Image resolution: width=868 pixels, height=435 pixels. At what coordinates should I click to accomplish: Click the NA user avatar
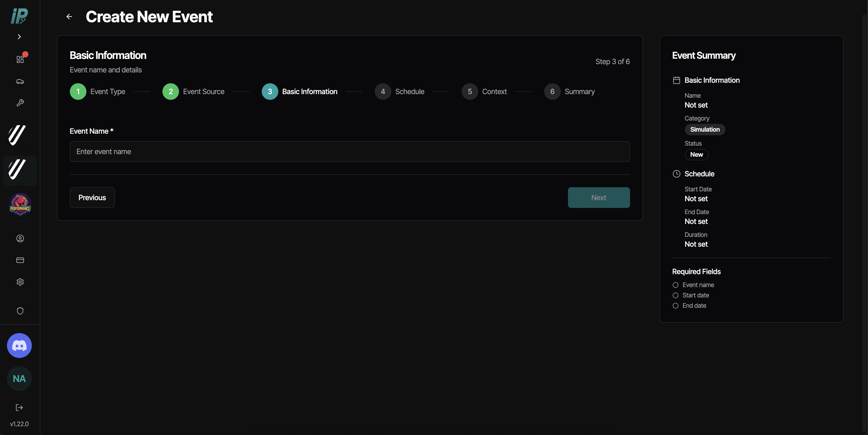tap(20, 378)
